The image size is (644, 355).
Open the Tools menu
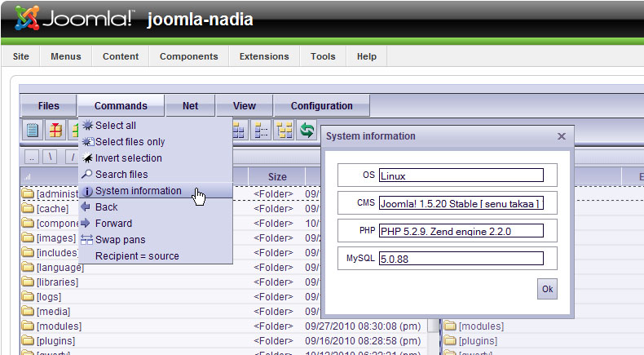coord(323,56)
